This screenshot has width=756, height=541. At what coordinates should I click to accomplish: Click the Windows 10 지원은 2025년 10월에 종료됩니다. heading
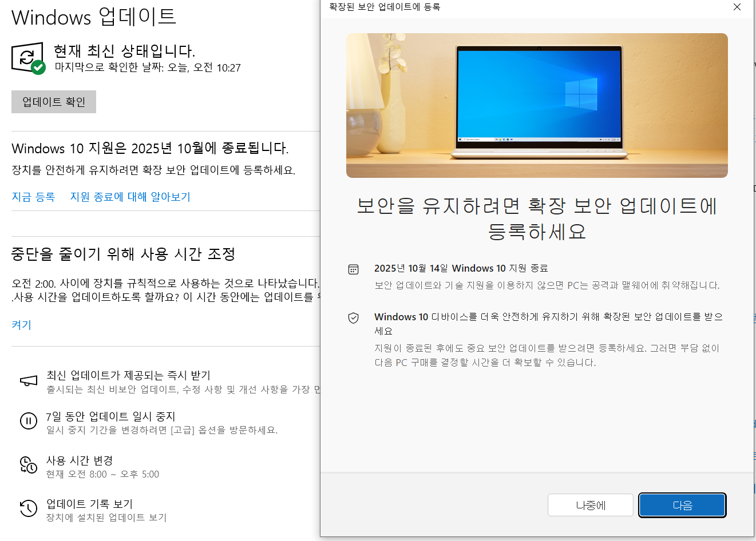[150, 148]
